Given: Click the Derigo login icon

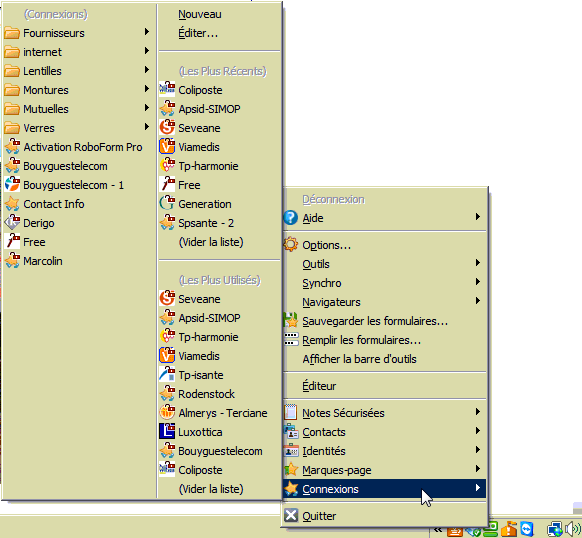Looking at the screenshot, I should [x=12, y=222].
